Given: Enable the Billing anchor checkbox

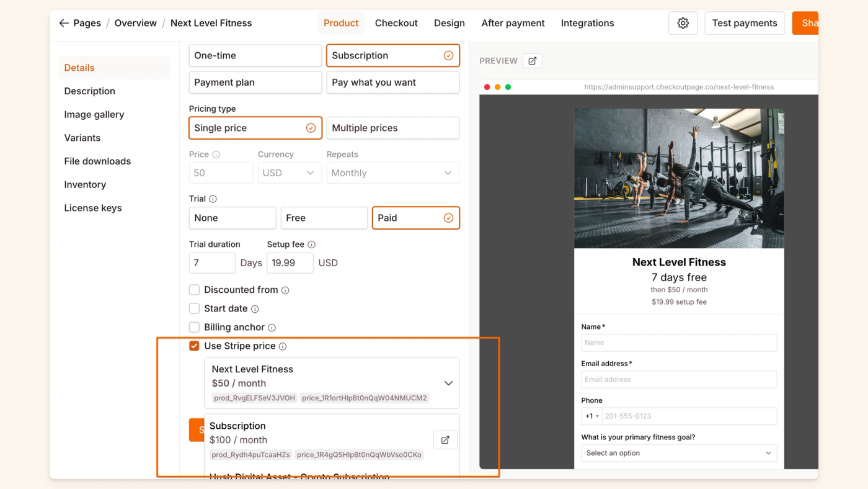Looking at the screenshot, I should tap(194, 327).
